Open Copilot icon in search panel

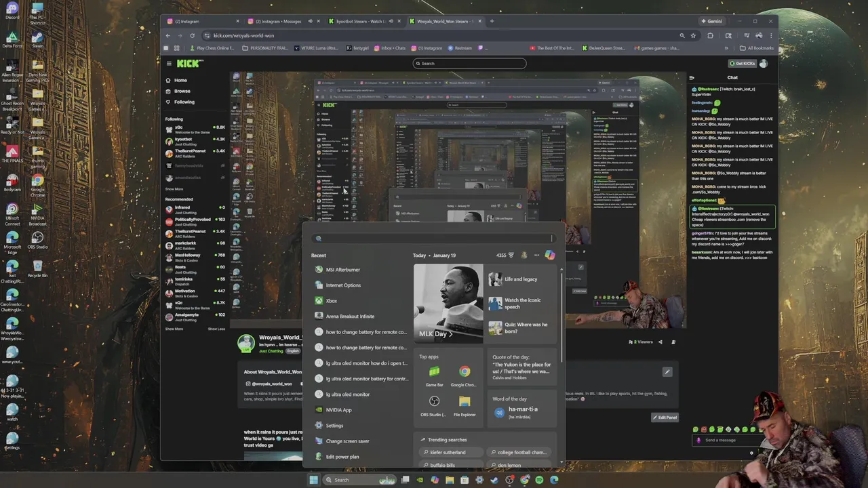click(550, 255)
